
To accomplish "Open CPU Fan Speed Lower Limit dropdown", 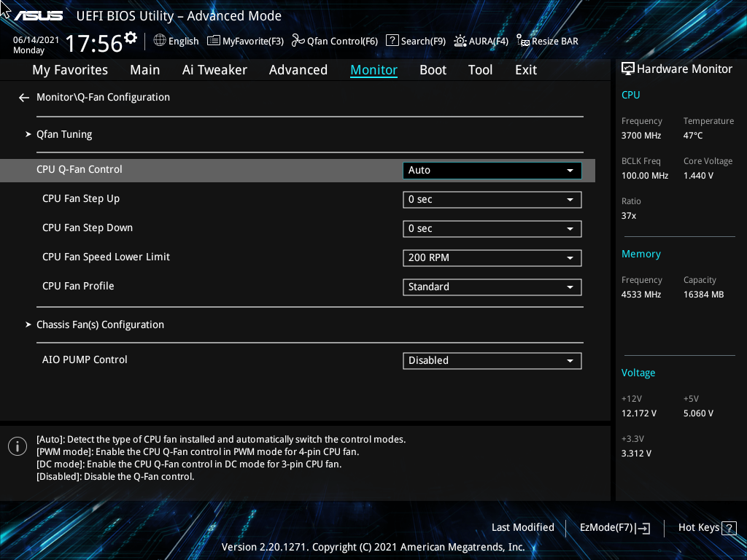I will pyautogui.click(x=492, y=257).
